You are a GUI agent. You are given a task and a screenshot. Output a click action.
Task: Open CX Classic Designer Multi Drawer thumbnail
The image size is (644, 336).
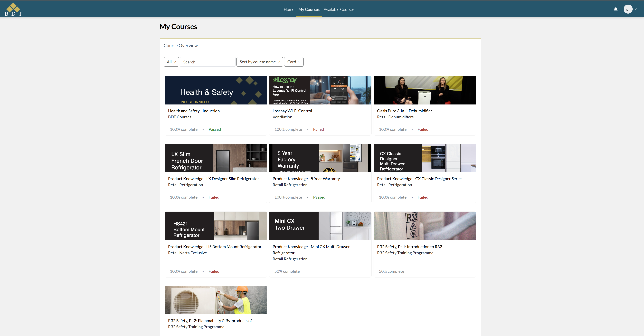click(x=424, y=158)
